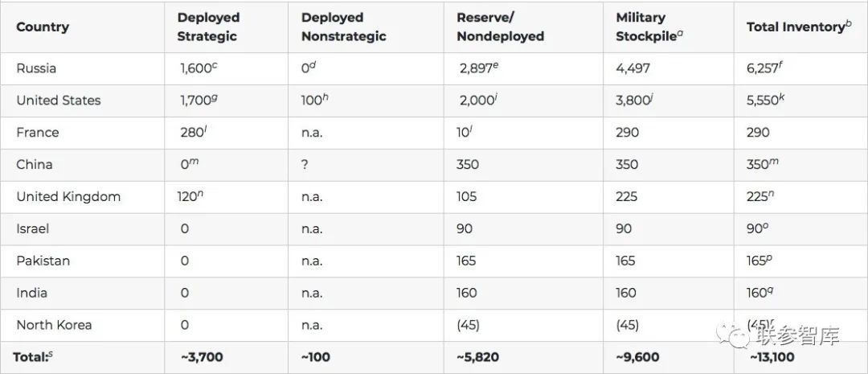This screenshot has height=374, width=868.
Task: Click the Total Inventory column header
Action: (799, 26)
